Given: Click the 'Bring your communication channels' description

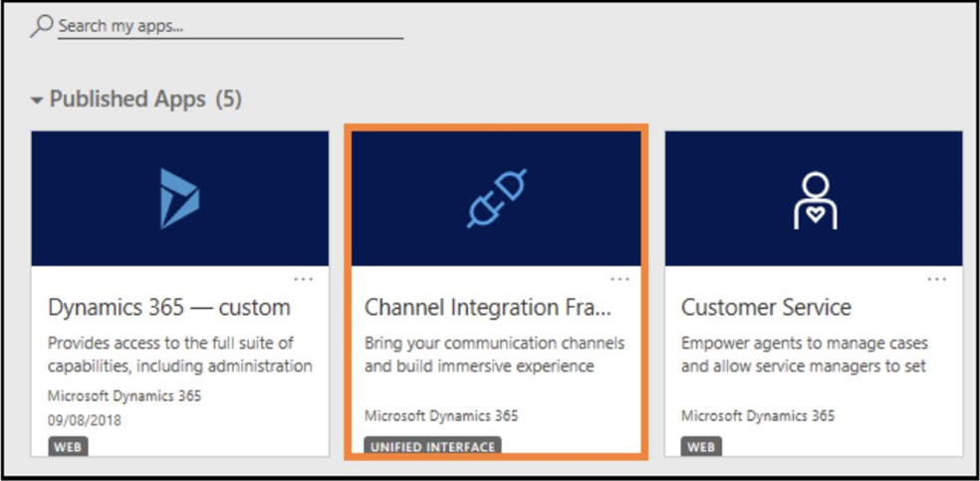Looking at the screenshot, I should click(x=494, y=355).
